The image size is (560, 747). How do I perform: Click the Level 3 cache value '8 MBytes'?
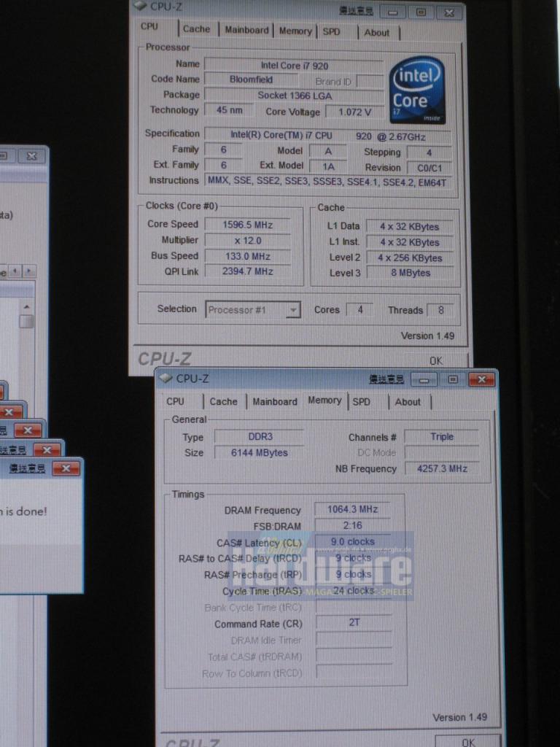coord(410,273)
